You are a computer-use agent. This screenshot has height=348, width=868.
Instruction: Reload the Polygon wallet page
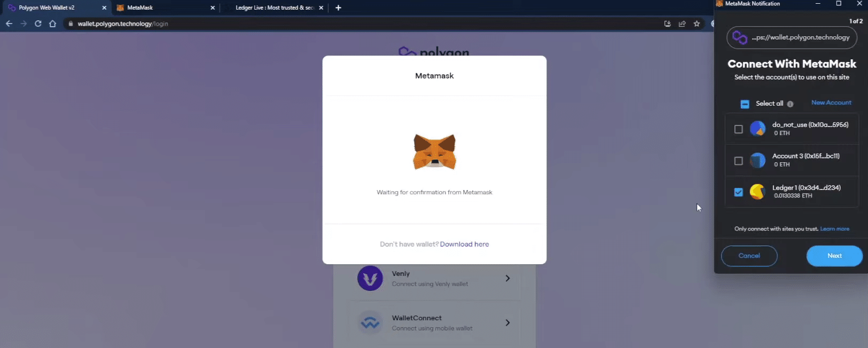pos(38,23)
